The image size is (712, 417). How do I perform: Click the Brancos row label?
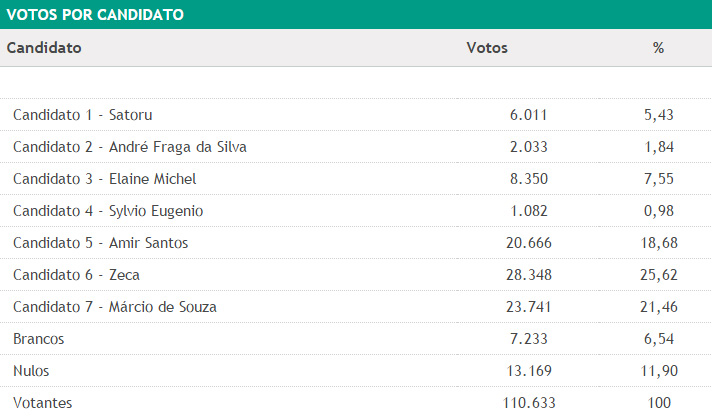coord(38,339)
